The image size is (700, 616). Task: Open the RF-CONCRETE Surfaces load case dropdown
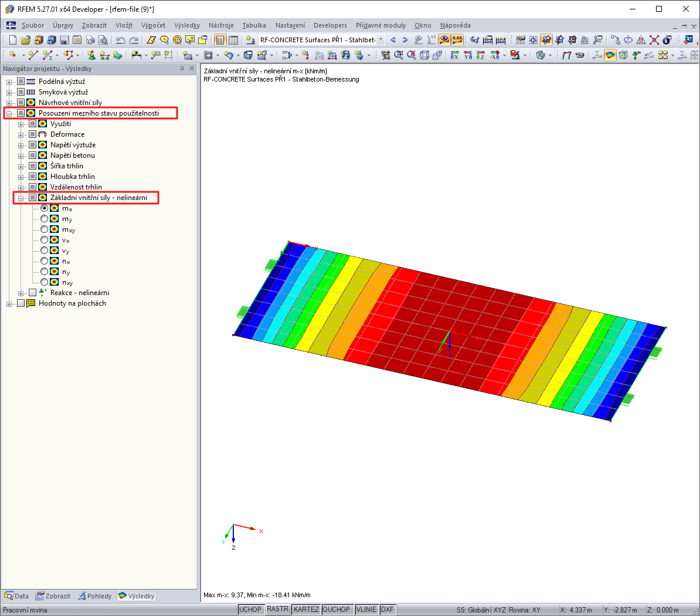381,40
